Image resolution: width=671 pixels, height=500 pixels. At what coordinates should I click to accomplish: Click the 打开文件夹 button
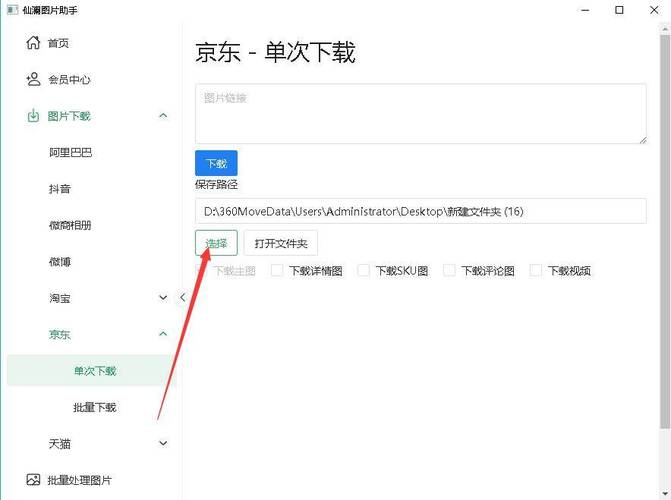[281, 243]
